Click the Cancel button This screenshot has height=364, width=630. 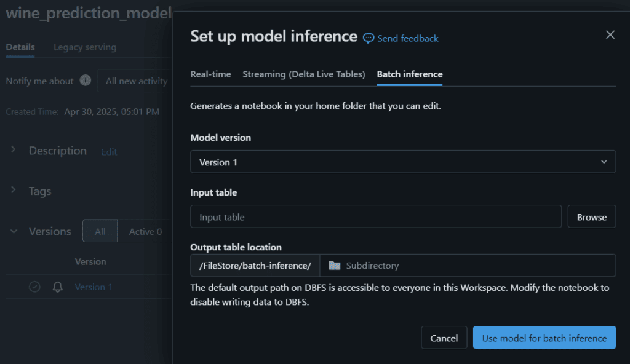[444, 338]
